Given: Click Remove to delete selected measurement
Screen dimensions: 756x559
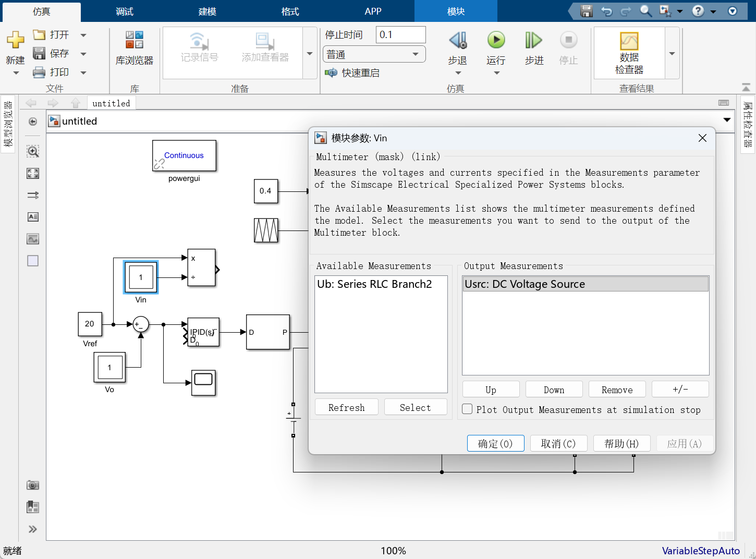Looking at the screenshot, I should [x=617, y=390].
